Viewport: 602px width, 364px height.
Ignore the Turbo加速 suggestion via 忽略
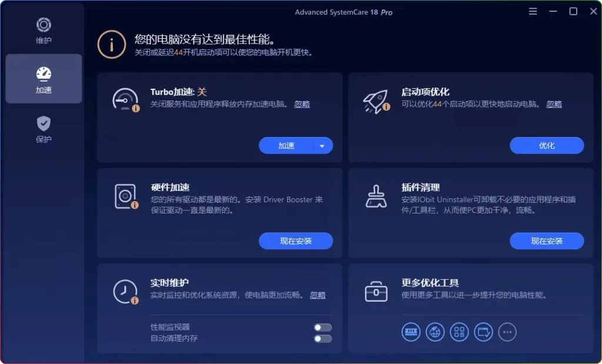(x=302, y=104)
